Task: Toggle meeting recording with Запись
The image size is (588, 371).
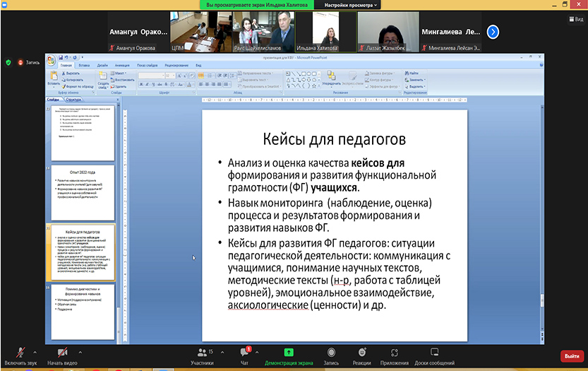Action: pyautogui.click(x=331, y=355)
